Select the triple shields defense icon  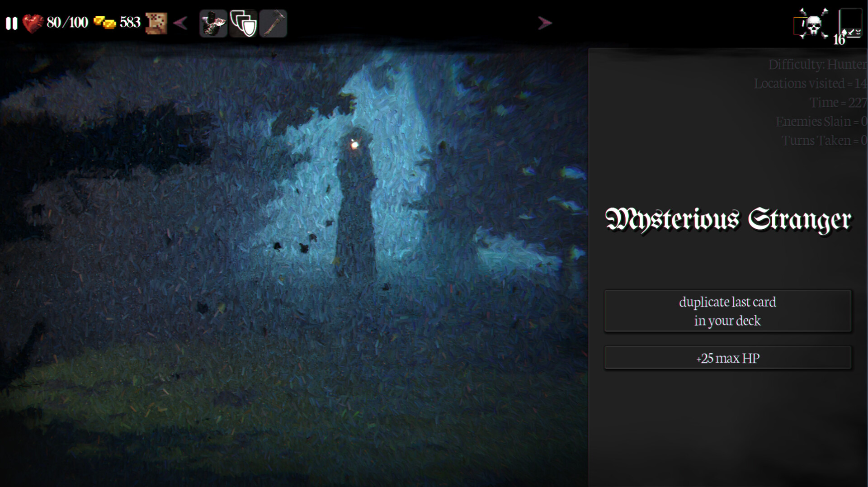click(x=243, y=23)
